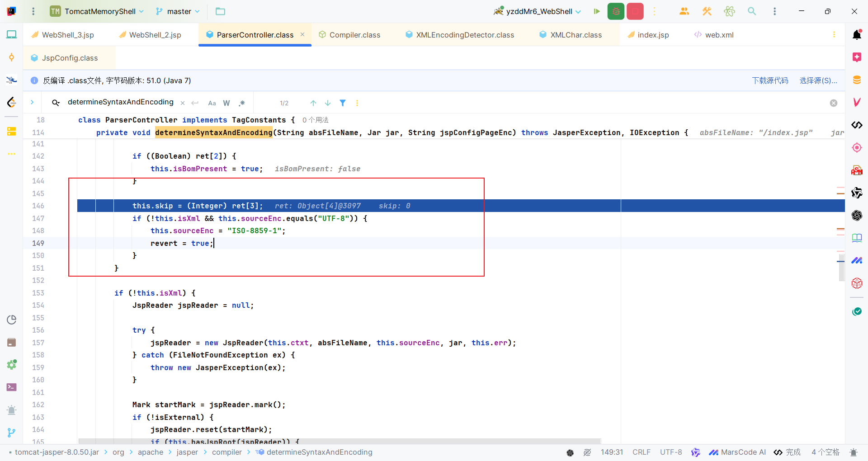The image size is (868, 461).
Task: Click the folder open icon in title bar
Action: coord(220,11)
